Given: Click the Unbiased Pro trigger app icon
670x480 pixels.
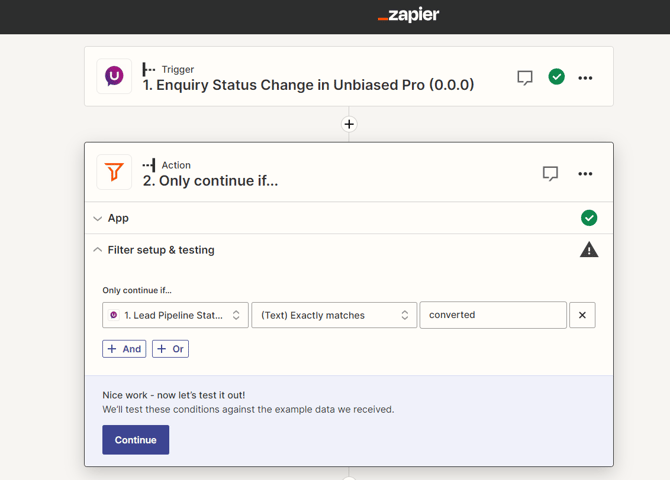Looking at the screenshot, I should pyautogui.click(x=114, y=77).
